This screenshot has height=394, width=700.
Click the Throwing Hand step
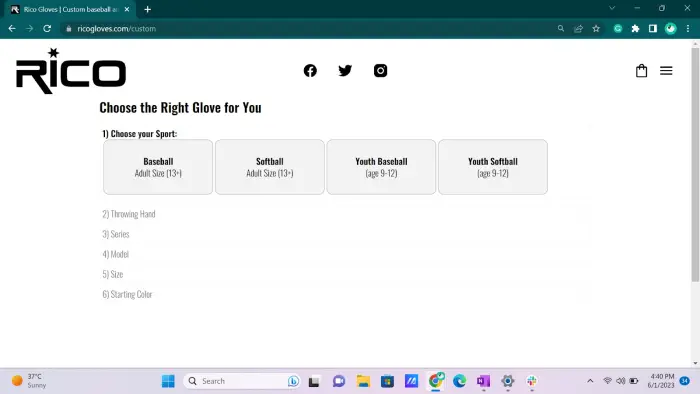pyautogui.click(x=129, y=214)
